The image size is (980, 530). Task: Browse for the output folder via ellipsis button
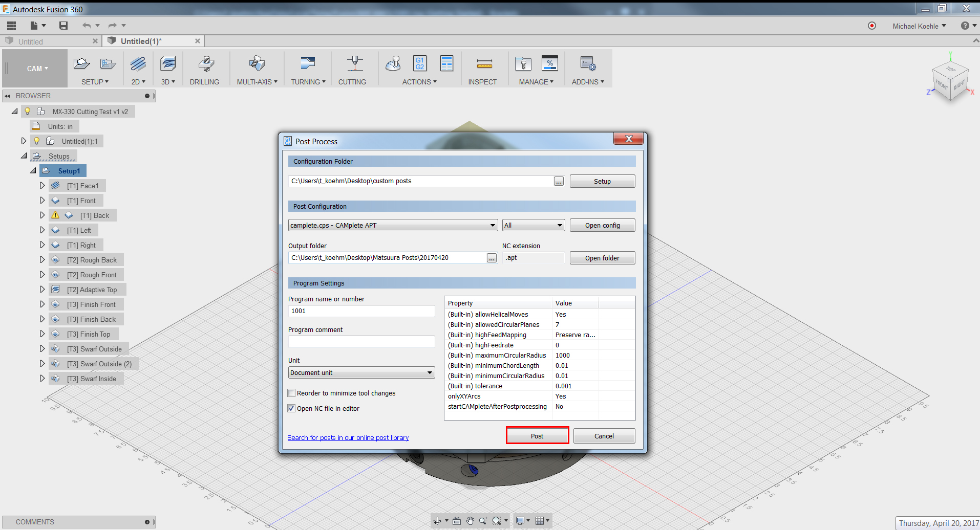point(492,258)
